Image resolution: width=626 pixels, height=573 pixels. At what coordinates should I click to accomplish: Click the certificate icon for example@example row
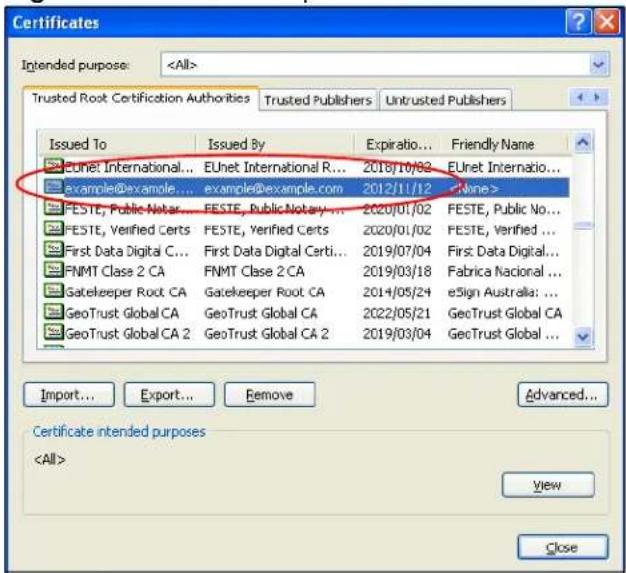coord(53,187)
